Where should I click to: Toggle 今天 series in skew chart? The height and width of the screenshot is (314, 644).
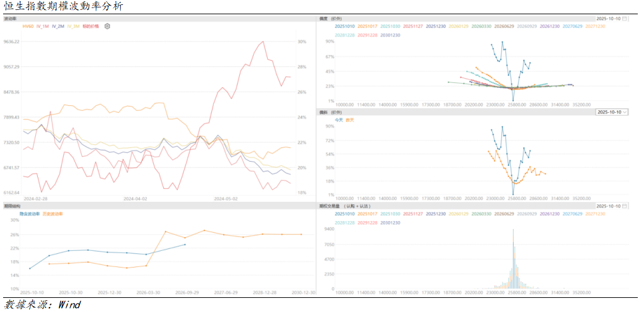click(x=339, y=120)
